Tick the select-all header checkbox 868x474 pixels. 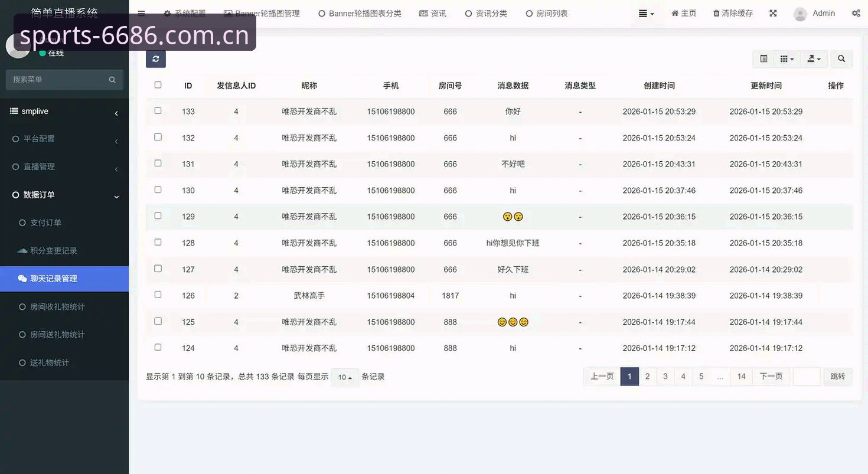pos(158,85)
